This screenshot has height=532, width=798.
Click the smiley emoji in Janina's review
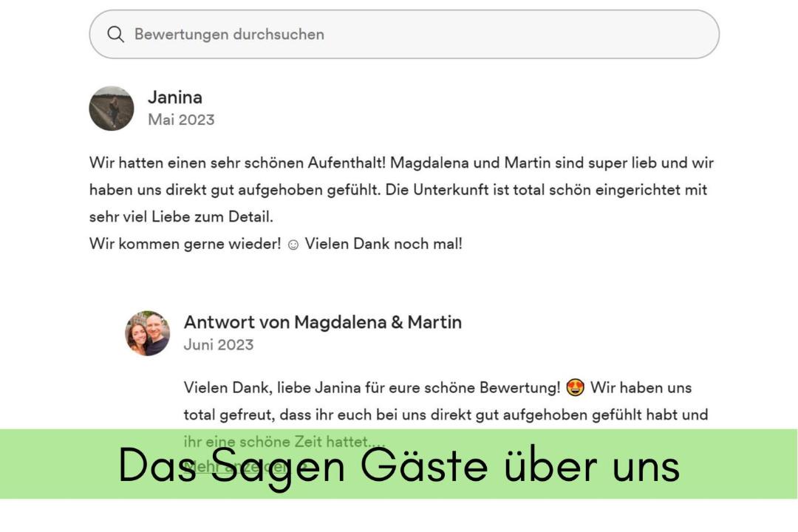293,245
